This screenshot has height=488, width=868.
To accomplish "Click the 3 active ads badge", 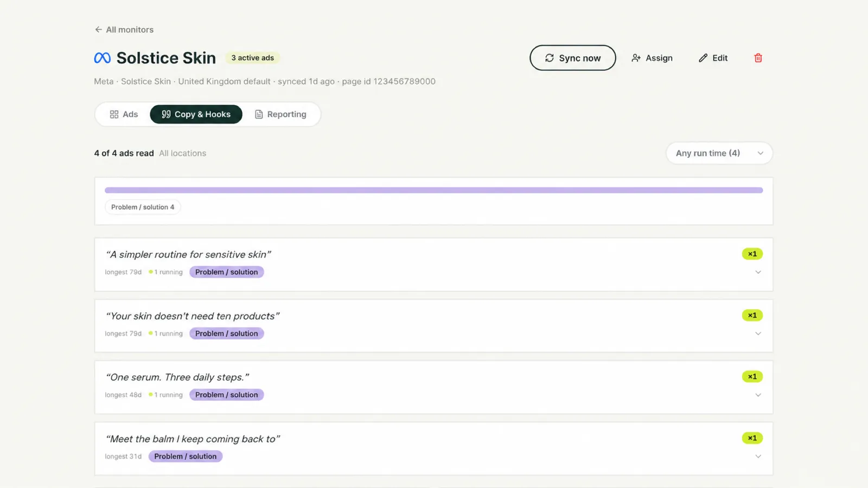I will tap(253, 58).
